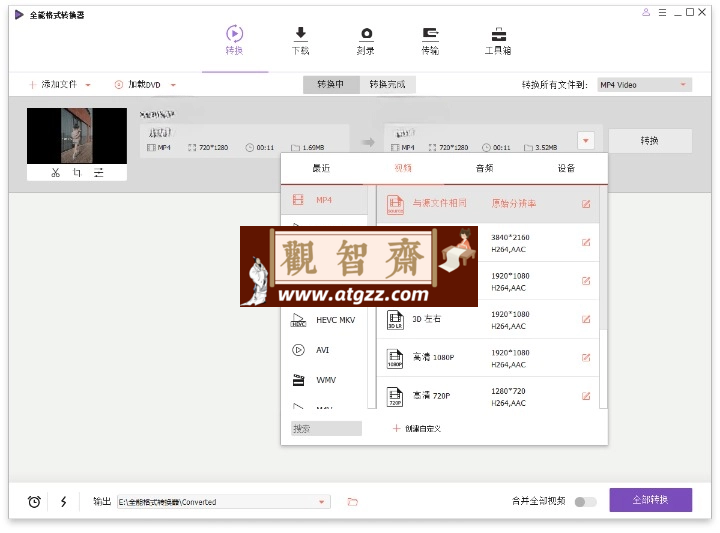The image size is (720, 533).
Task: Click the crop icon under thumbnail
Action: (77, 173)
